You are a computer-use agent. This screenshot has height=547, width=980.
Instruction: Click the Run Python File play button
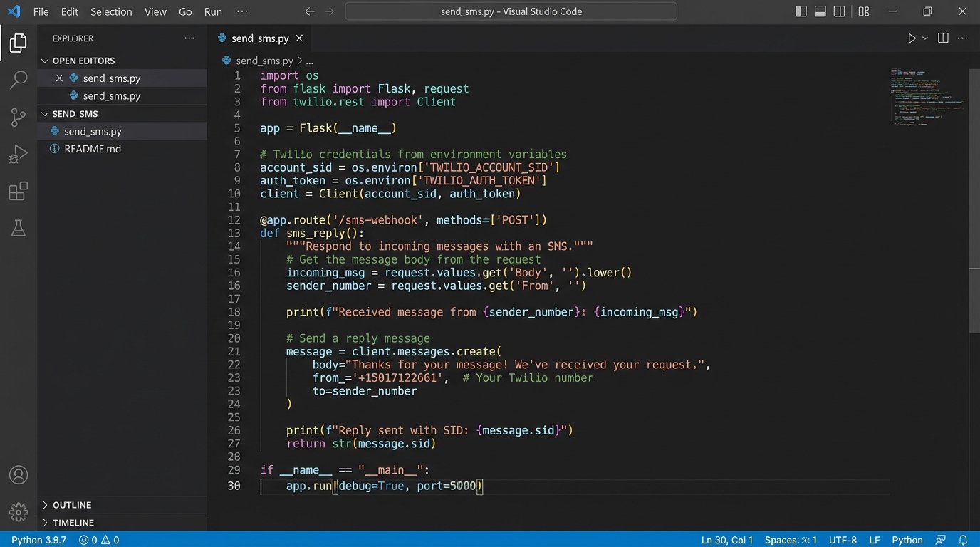click(912, 38)
